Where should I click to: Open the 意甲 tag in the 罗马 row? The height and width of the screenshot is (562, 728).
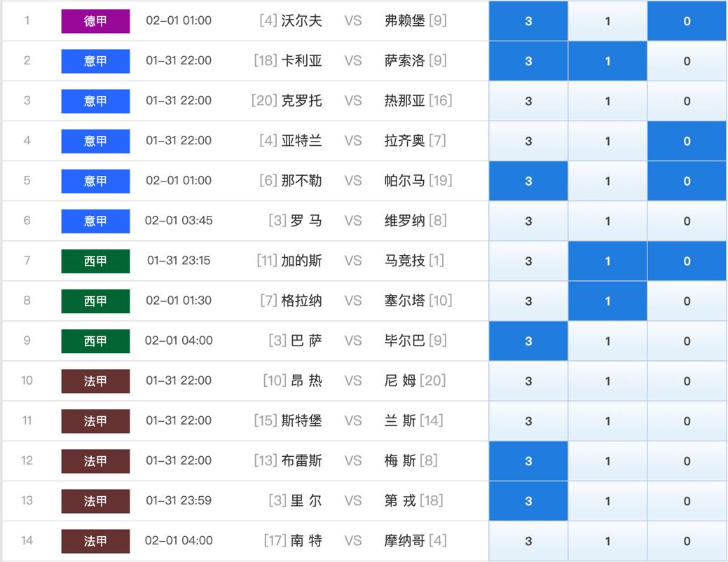(x=96, y=221)
